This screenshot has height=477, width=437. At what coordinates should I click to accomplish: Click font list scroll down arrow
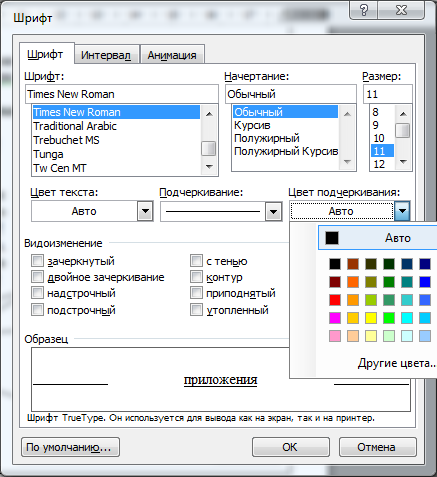click(x=209, y=166)
